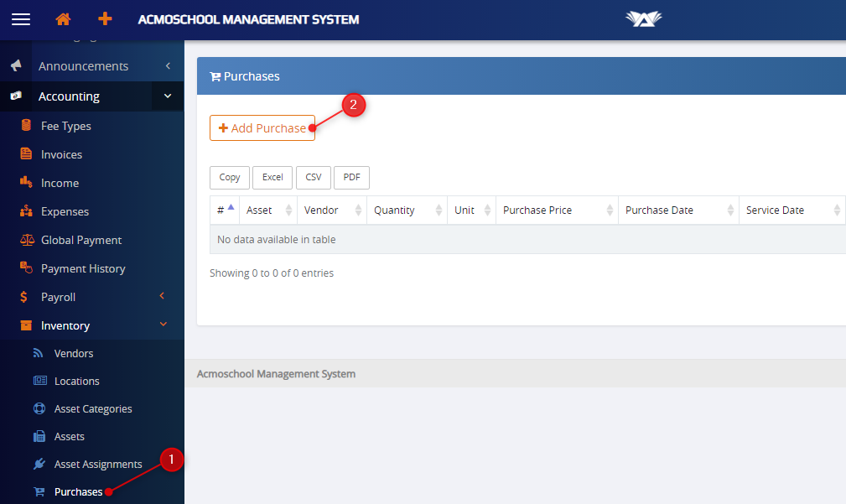Screen dimensions: 846x504
Task: Collapse the Accounting menu chevron
Action: 167,96
